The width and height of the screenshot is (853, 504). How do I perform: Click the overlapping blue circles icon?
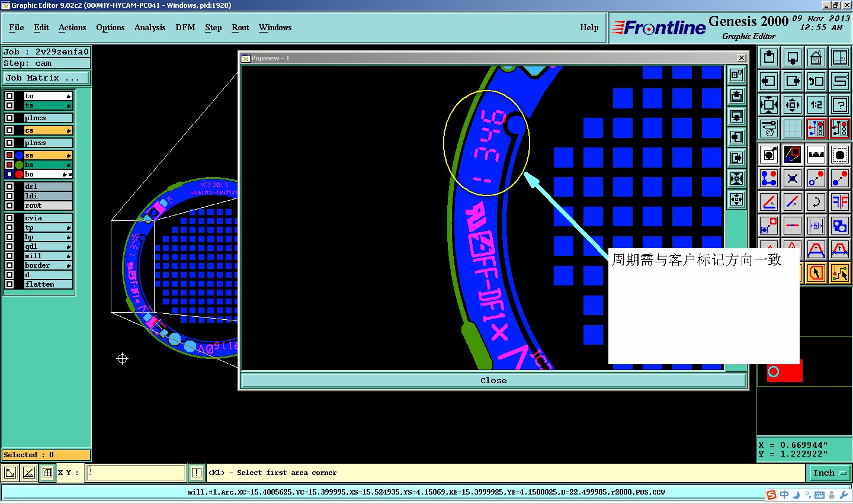pos(840,226)
